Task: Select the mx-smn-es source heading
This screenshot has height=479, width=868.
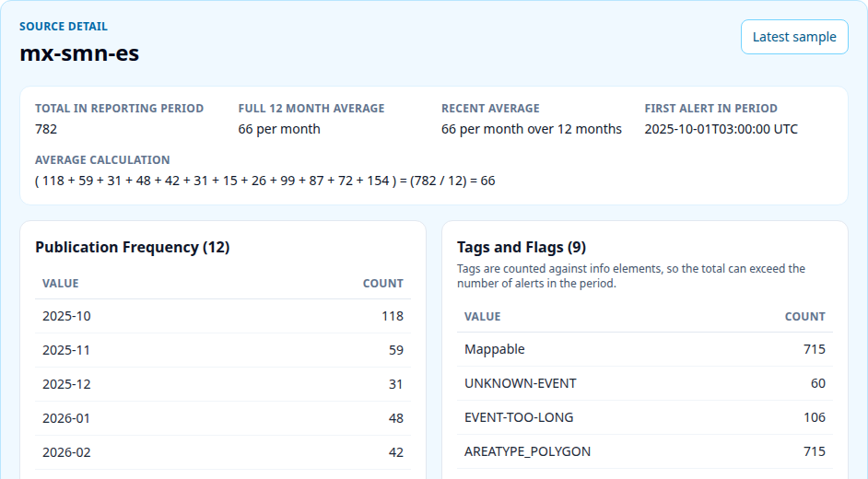Action: 79,53
